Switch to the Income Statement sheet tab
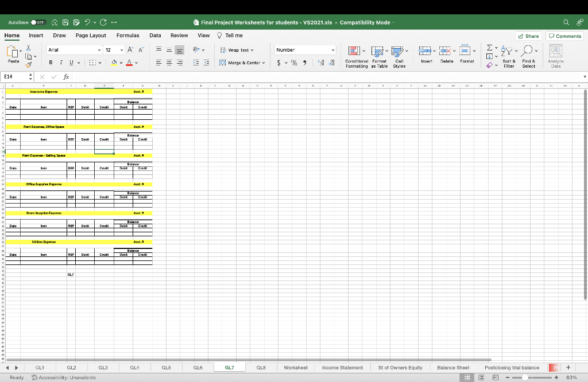Viewport: 588px width, 382px height. tap(342, 368)
